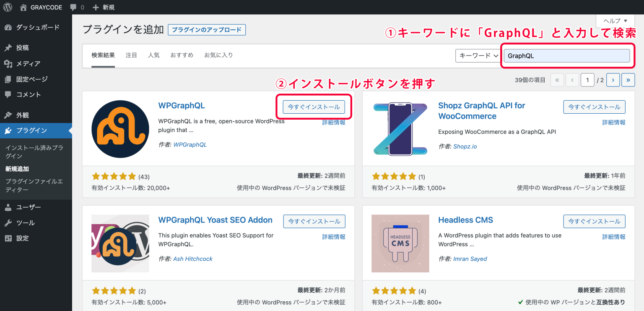Open the Headless CMS title link
The width and height of the screenshot is (644, 311).
coord(465,220)
